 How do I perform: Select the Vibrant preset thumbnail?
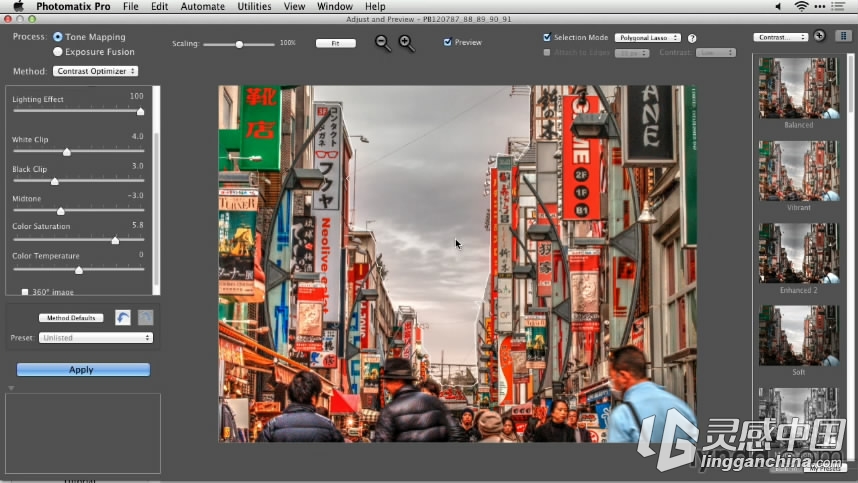798,171
